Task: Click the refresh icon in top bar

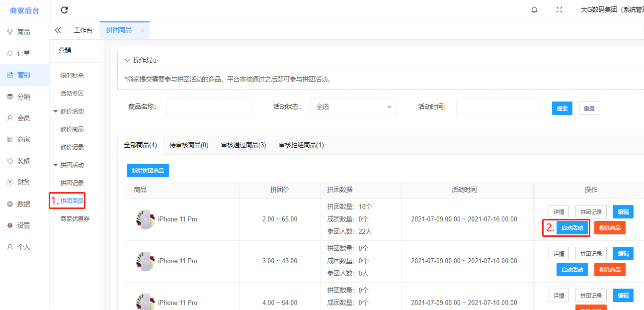Action: click(x=64, y=10)
